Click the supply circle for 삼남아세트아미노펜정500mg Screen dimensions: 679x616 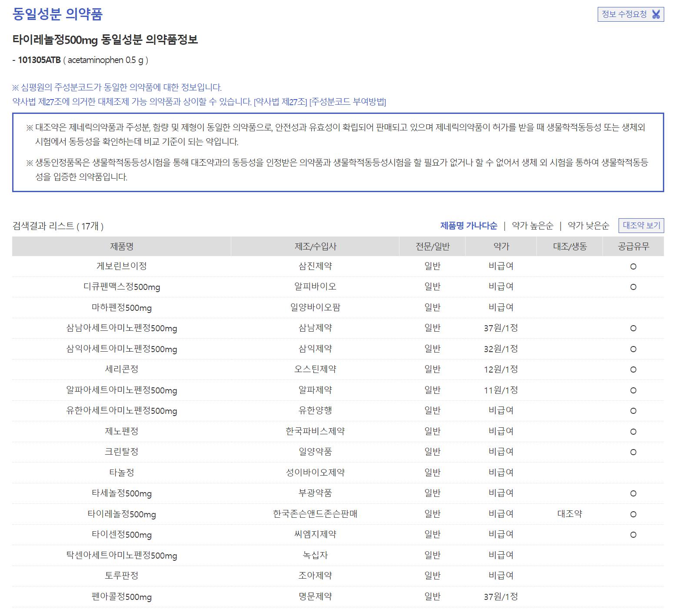click(633, 328)
